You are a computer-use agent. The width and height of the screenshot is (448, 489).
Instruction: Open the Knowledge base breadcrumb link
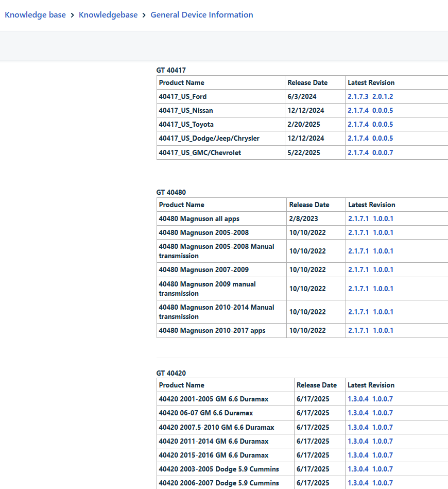pyautogui.click(x=35, y=14)
